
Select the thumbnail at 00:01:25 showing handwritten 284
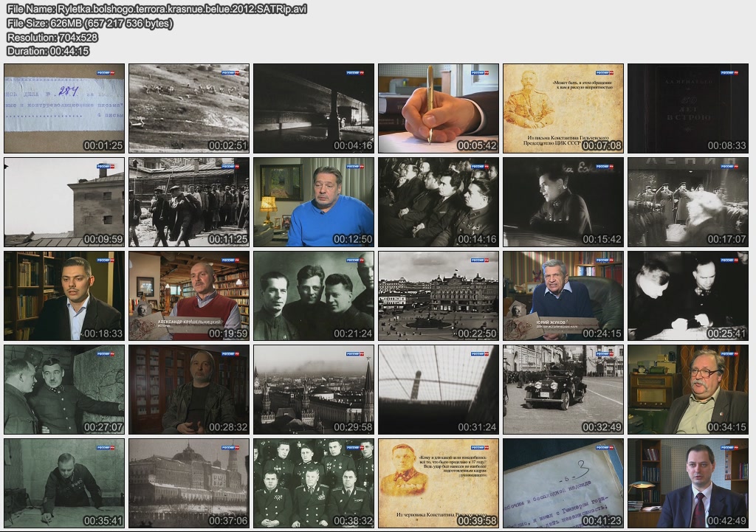click(64, 108)
